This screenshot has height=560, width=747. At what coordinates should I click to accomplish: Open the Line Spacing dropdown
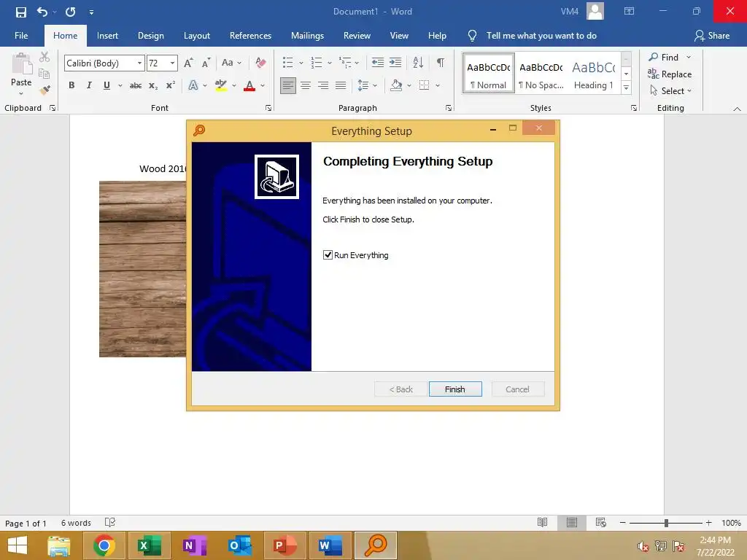click(x=367, y=86)
